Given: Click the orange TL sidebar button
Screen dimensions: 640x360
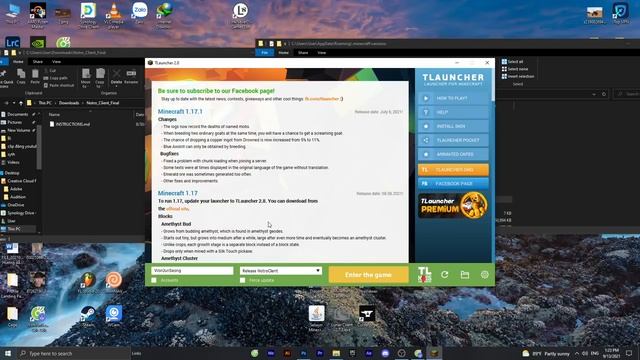Looking at the screenshot, I should pos(453,170).
